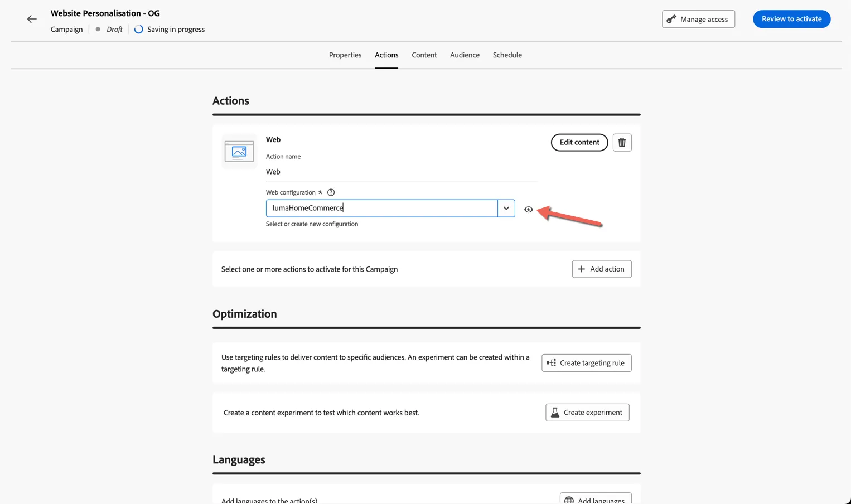Screen dimensions: 851x504
Task: Preview web configuration with eye icon
Action: 528,209
